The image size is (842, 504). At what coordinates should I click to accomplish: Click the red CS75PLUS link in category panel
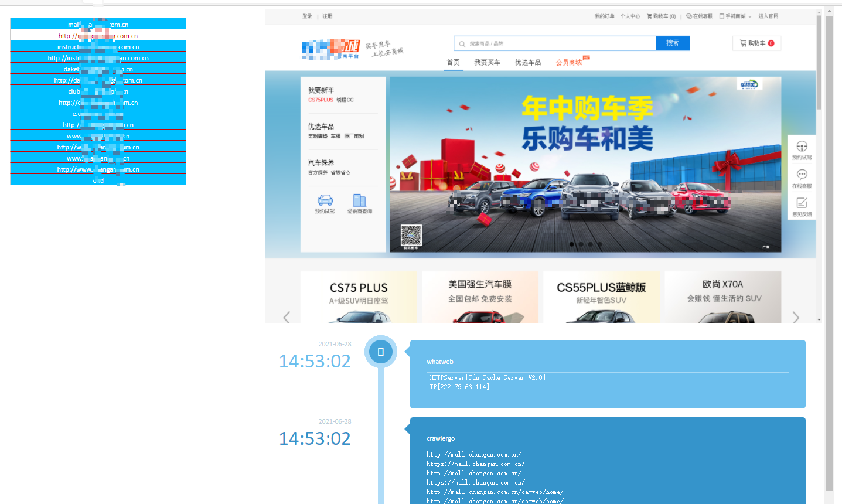tap(321, 100)
